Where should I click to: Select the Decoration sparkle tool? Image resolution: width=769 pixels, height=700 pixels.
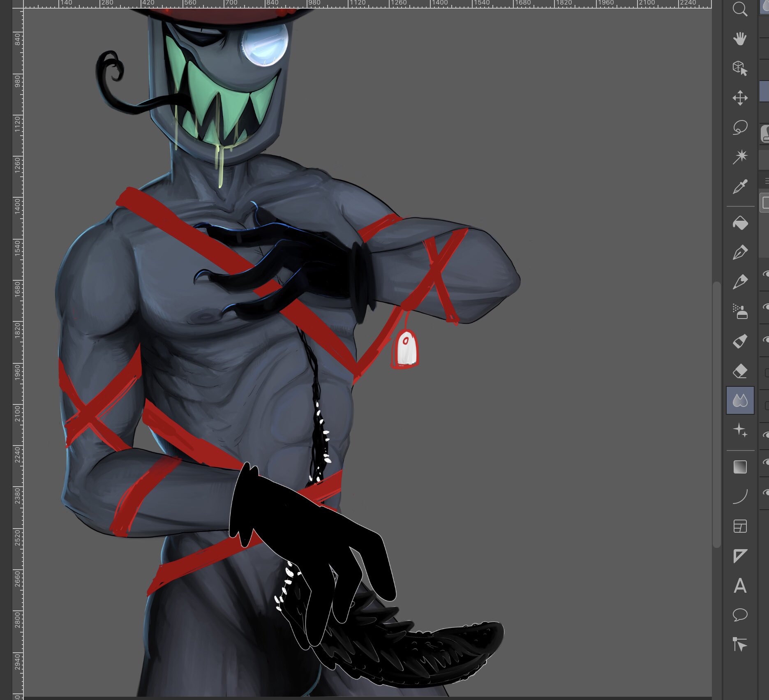(740, 430)
